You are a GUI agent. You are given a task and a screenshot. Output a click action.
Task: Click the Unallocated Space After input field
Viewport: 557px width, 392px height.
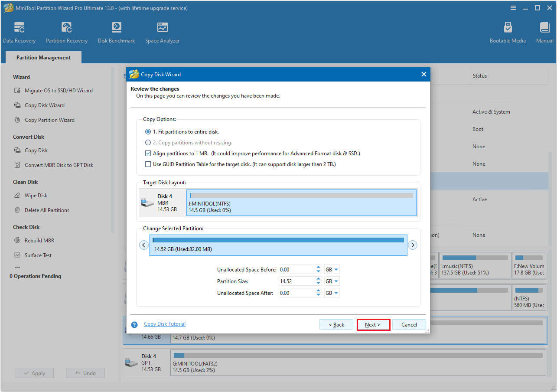[x=297, y=292]
